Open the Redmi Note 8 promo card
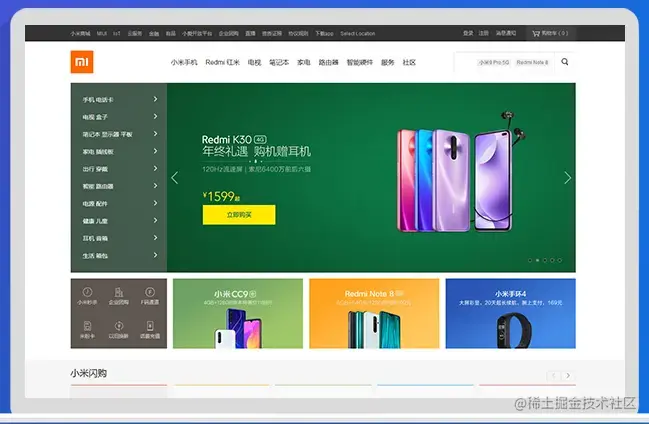This screenshot has width=649, height=424. point(374,313)
